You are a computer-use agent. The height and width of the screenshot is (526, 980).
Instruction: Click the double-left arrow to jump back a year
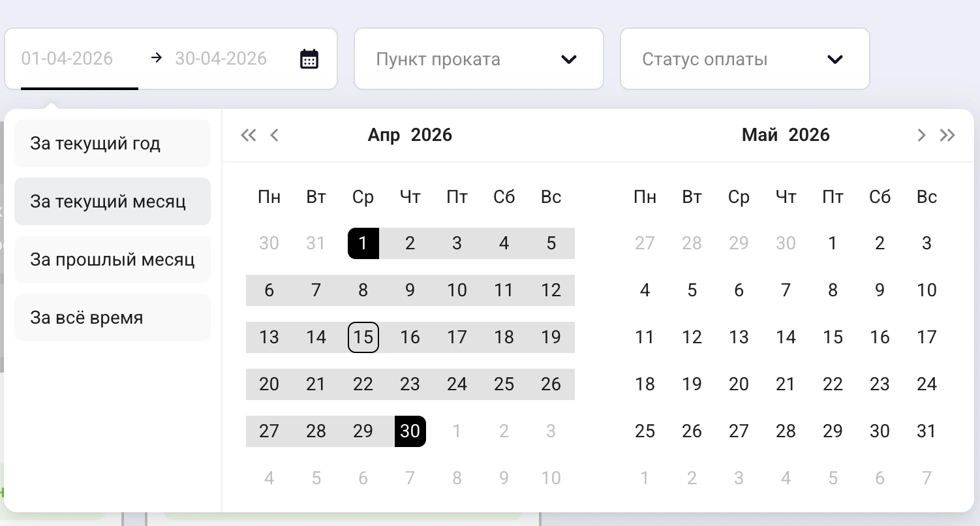pyautogui.click(x=249, y=135)
